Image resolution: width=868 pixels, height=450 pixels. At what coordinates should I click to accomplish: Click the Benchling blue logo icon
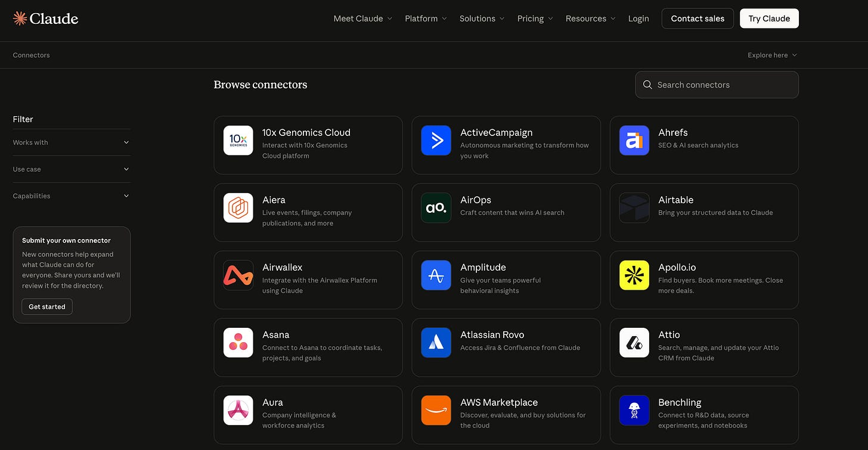[x=634, y=409]
